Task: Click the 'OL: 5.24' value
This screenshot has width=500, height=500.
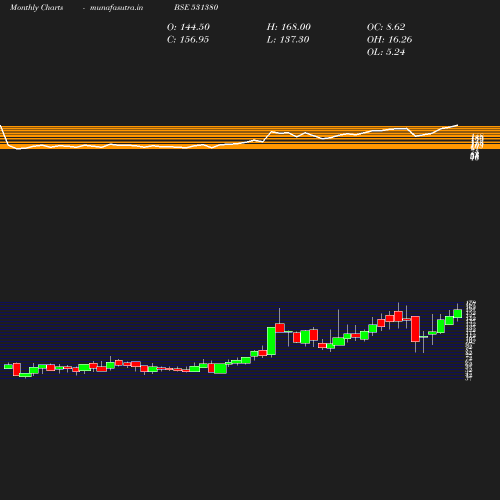Action: tap(386, 52)
